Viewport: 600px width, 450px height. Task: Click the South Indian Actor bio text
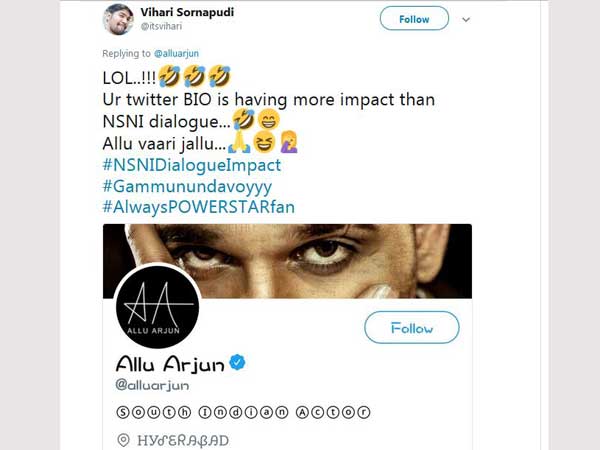[243, 411]
